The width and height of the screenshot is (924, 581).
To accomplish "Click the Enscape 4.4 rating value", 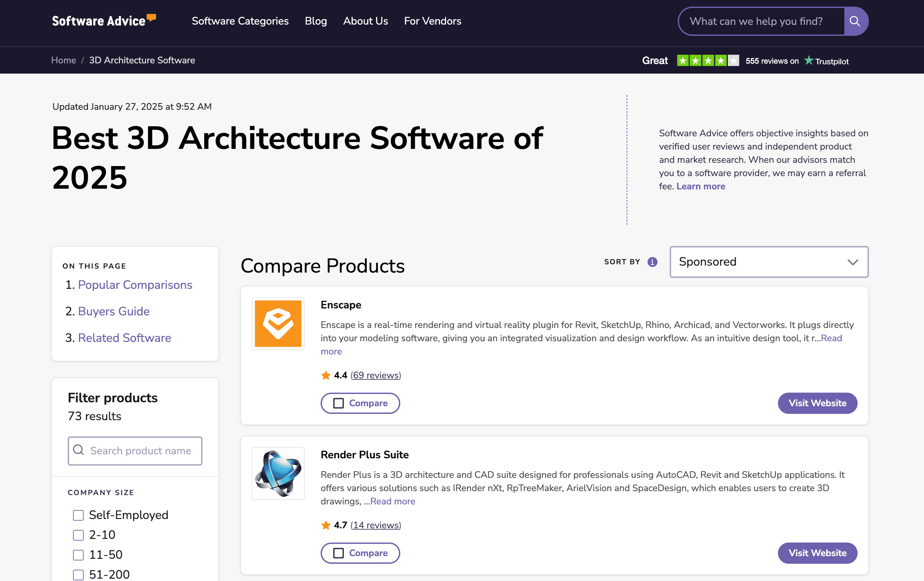I will point(341,375).
